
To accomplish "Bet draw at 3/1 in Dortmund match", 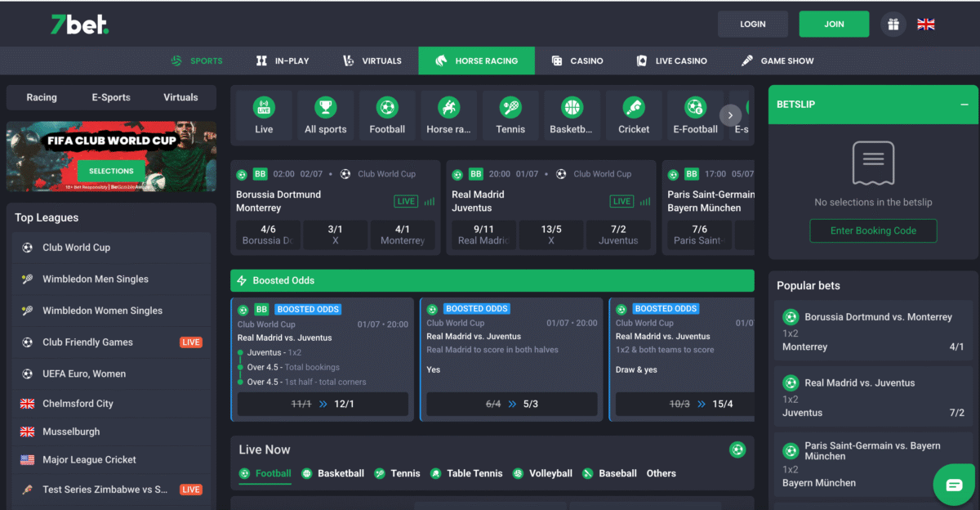I will (x=335, y=235).
